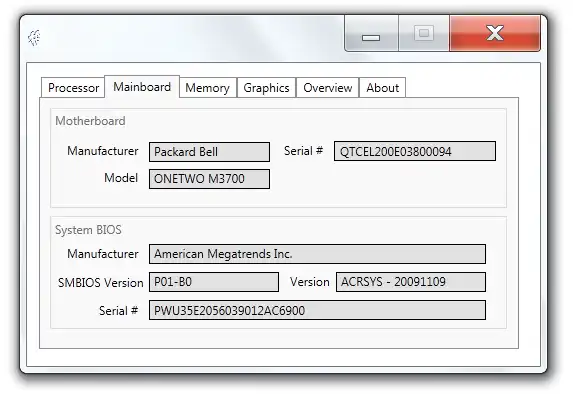Screen dimensions: 573x394
Task: Click the Motherboard group heading
Action: point(90,121)
